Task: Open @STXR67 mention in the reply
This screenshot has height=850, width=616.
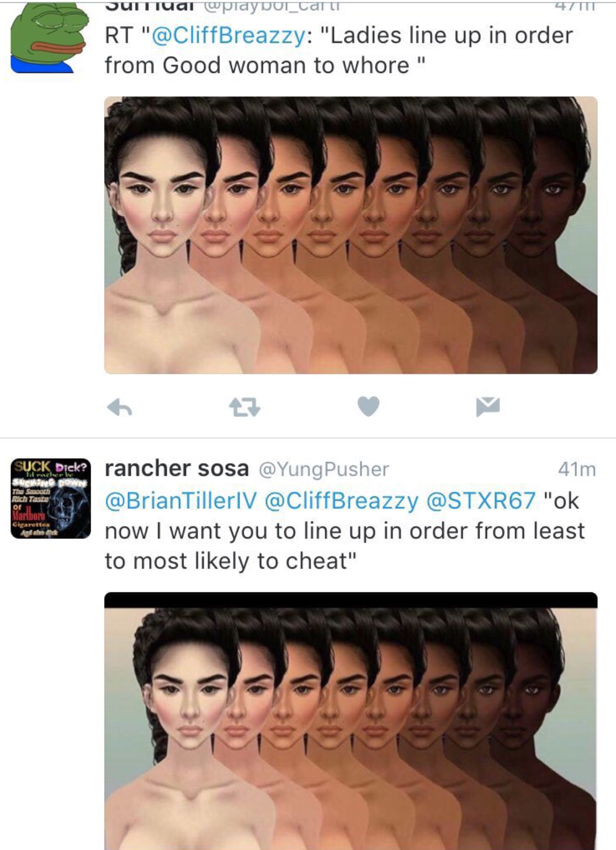Action: tap(481, 501)
